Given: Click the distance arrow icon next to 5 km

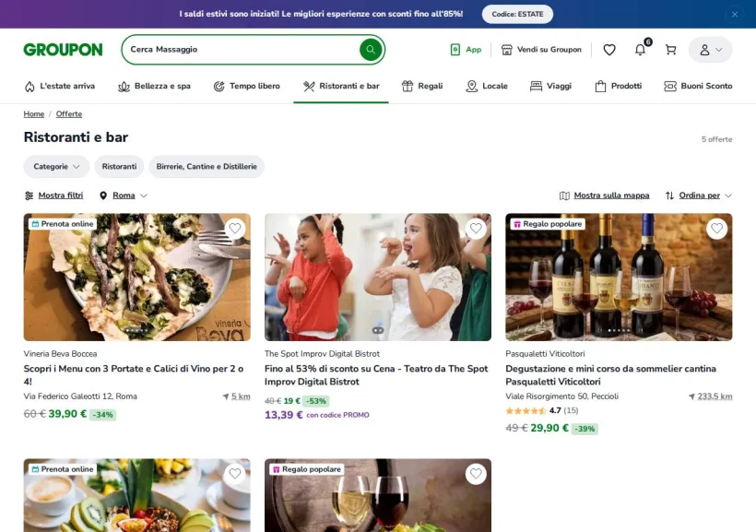Looking at the screenshot, I should coord(225,396).
